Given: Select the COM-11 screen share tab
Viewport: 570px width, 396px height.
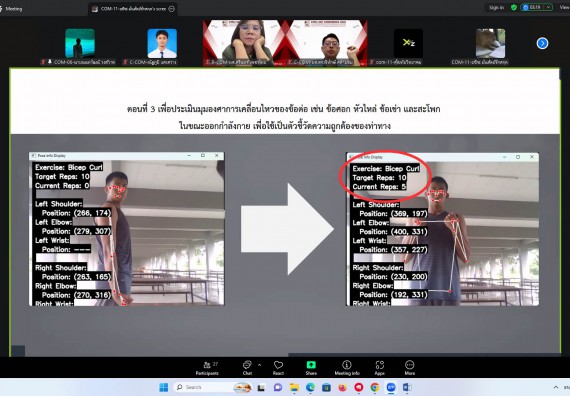Looking at the screenshot, I should click(x=133, y=9).
